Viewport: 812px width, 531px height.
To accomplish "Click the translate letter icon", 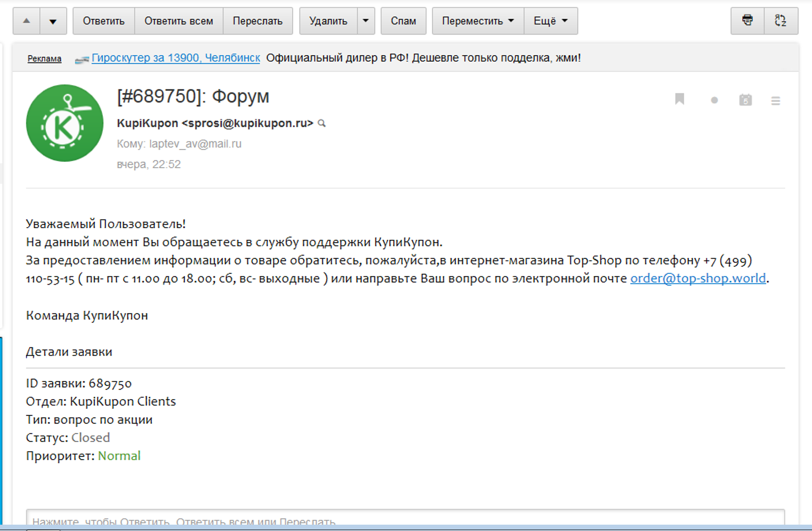I will tap(781, 21).
